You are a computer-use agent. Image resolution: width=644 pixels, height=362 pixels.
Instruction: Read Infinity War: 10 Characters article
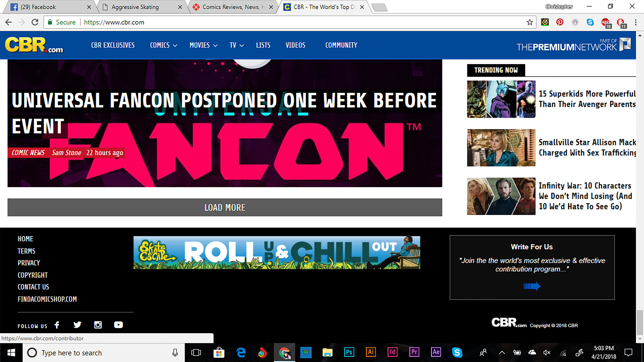(585, 196)
